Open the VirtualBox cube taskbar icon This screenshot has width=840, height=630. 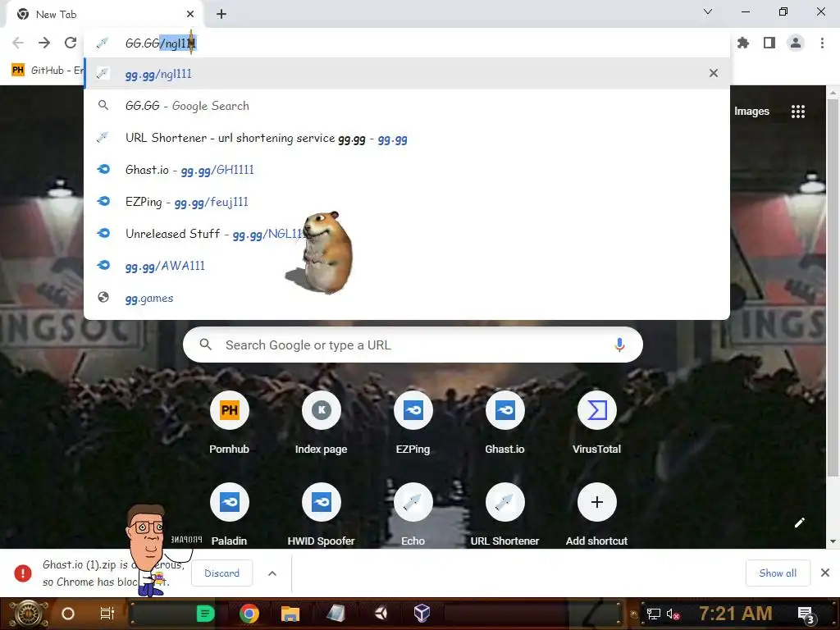point(422,613)
